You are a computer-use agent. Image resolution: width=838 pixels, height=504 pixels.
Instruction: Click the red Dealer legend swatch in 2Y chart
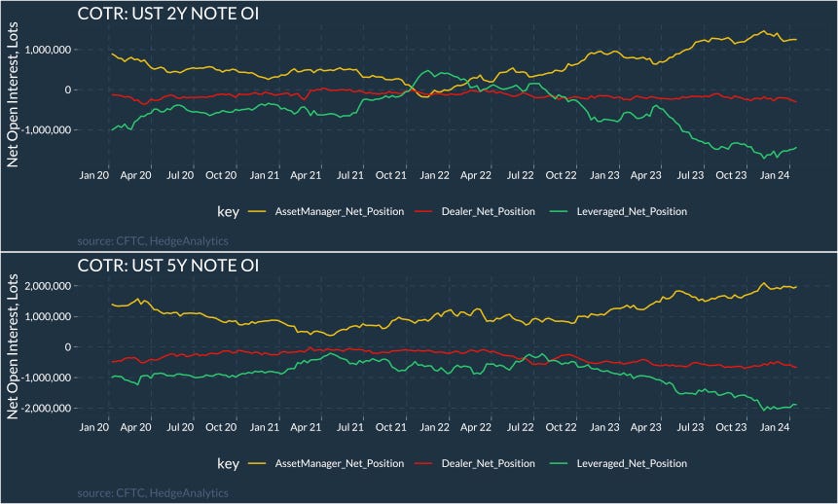coord(423,211)
